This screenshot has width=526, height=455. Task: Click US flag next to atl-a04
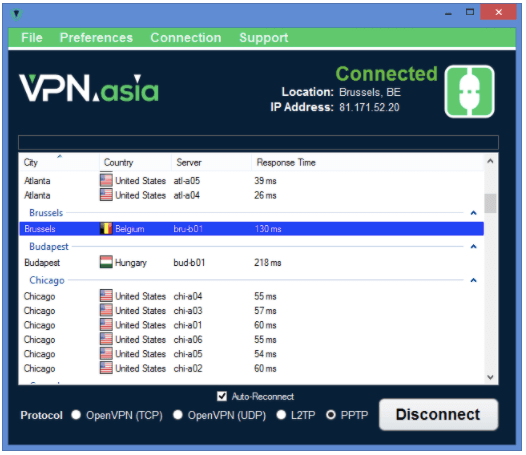106,195
